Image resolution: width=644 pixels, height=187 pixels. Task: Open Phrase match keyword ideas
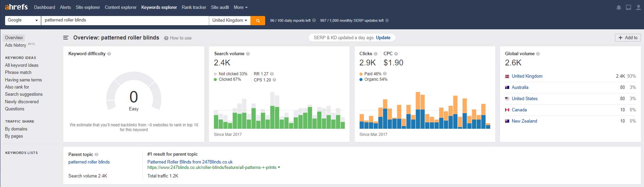18,72
